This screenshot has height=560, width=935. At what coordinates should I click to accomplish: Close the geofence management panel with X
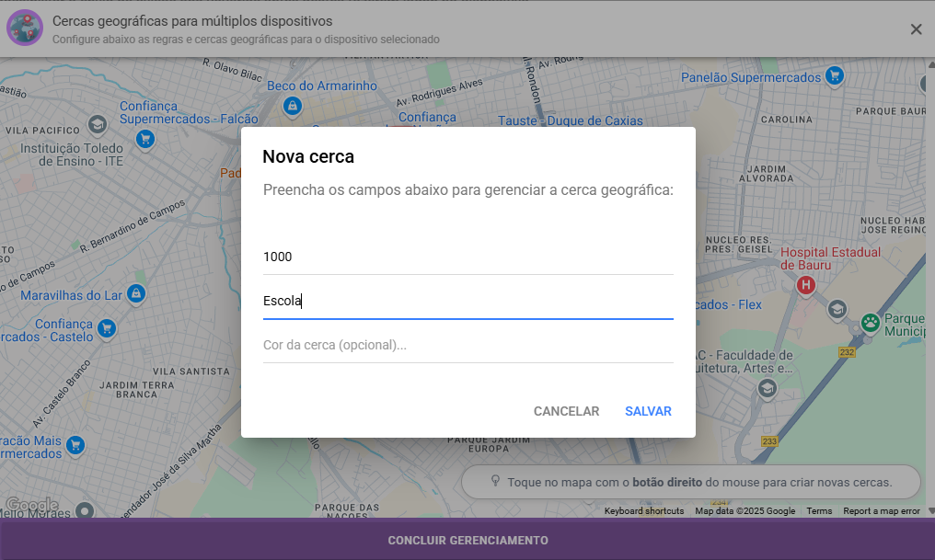click(916, 29)
